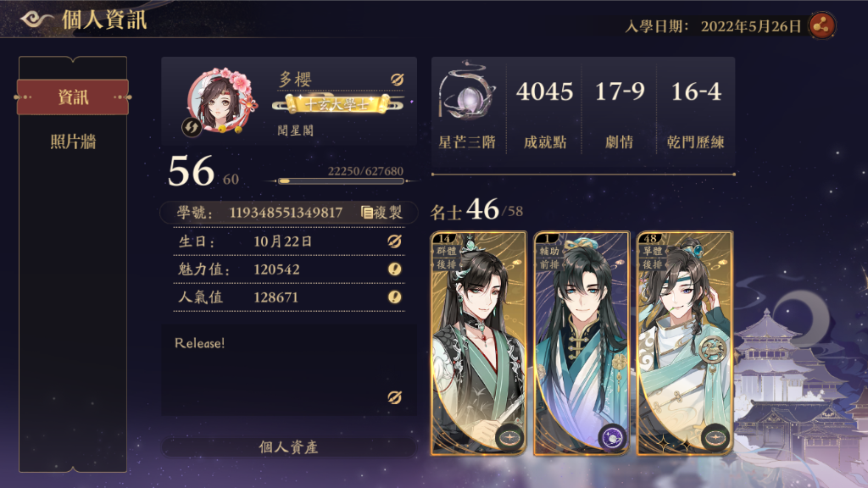Viewport: 868px width, 488px height.
Task: Click the info icon beside 人氣值
Action: [394, 297]
